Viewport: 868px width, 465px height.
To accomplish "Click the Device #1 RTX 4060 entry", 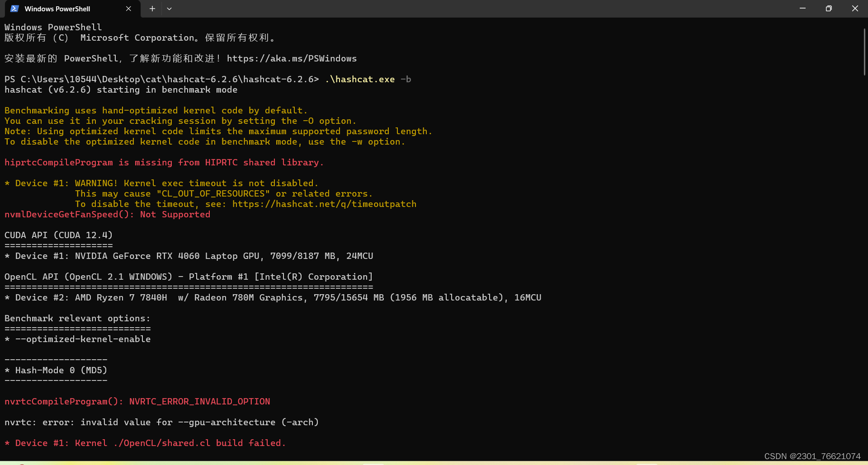I will point(189,256).
